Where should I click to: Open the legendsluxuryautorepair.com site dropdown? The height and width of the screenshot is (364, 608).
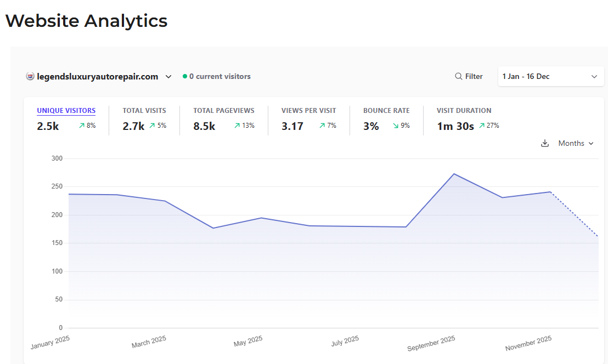coord(99,76)
